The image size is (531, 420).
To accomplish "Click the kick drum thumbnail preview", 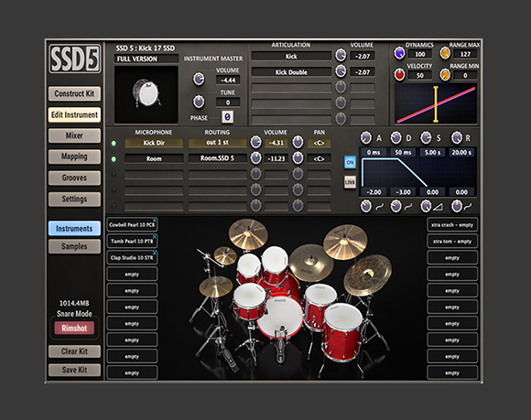I will (x=146, y=94).
